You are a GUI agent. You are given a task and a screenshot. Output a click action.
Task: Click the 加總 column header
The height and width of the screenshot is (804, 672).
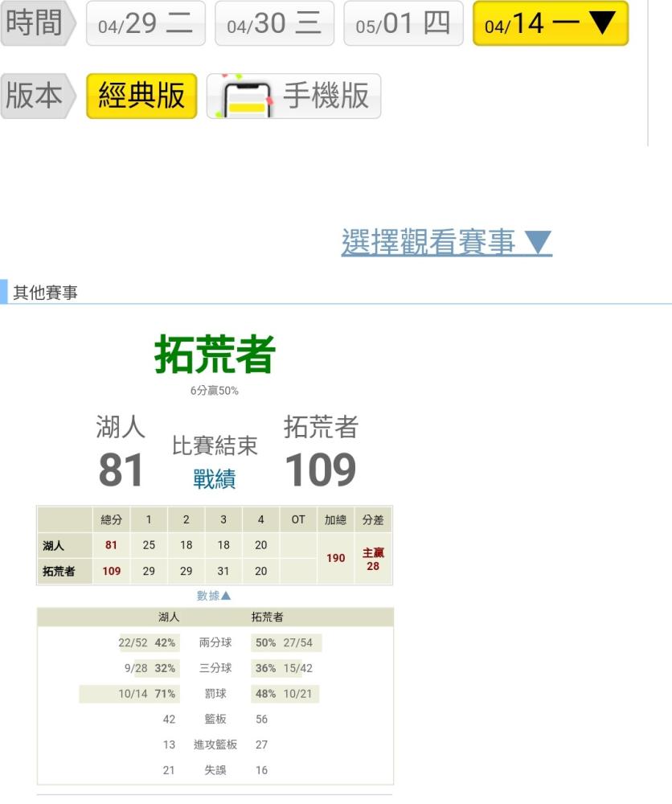(336, 519)
